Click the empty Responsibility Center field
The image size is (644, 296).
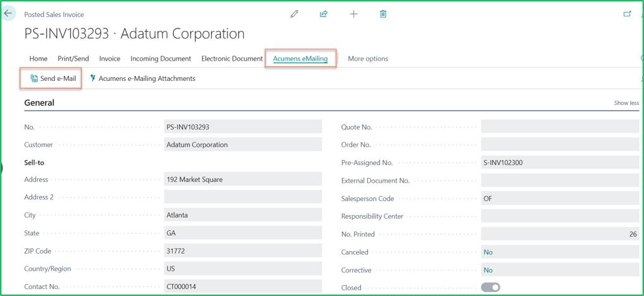coord(560,216)
